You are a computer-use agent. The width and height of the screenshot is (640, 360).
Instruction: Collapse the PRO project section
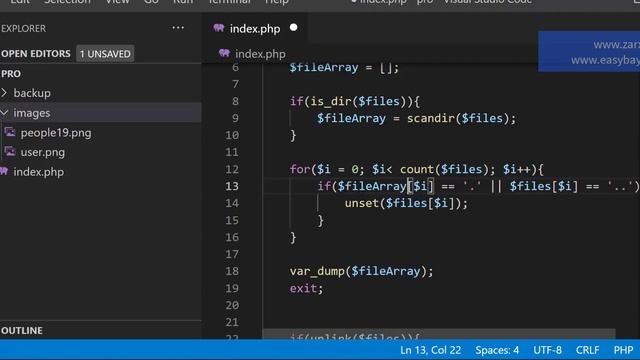pos(11,74)
